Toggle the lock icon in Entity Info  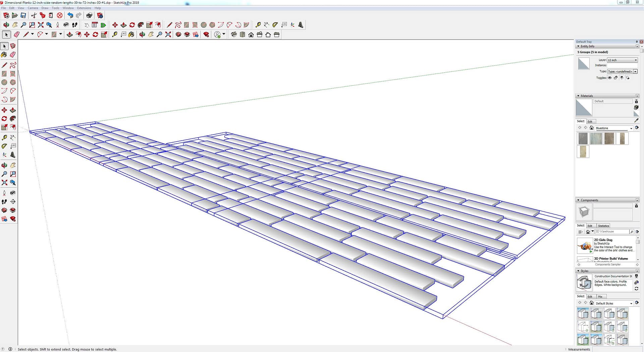point(615,78)
